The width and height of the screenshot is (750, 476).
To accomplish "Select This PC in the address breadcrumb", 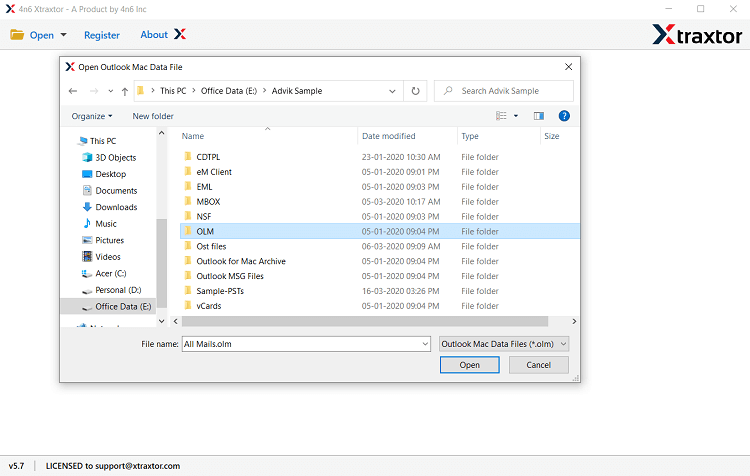I will pos(173,91).
